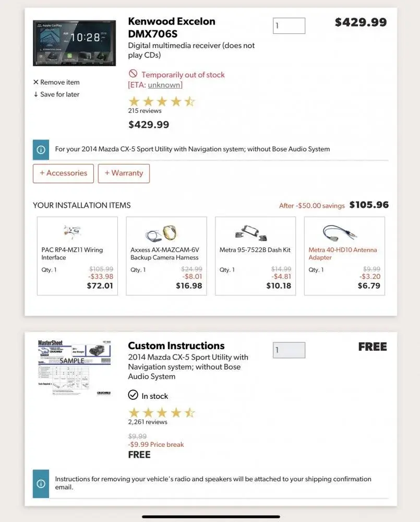The height and width of the screenshot is (522, 420).
Task: Open the Metra 40-HD10 Antenna Adapter link
Action: (342, 254)
